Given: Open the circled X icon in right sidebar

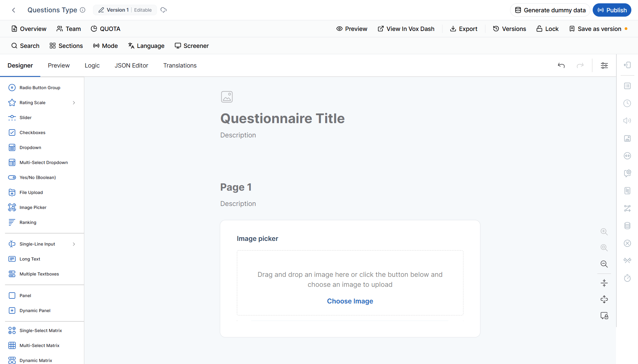Looking at the screenshot, I should pyautogui.click(x=627, y=243).
